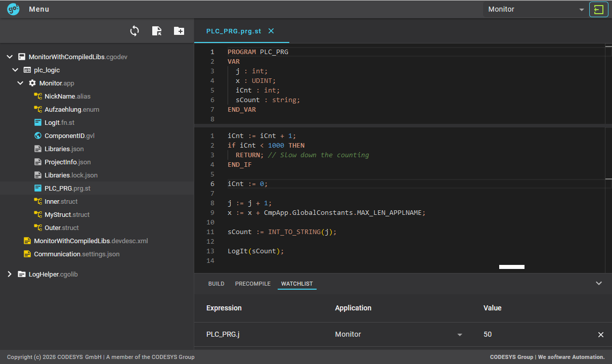The image size is (612, 364).
Task: Collapse the Monitor.app tree node
Action: click(x=21, y=83)
